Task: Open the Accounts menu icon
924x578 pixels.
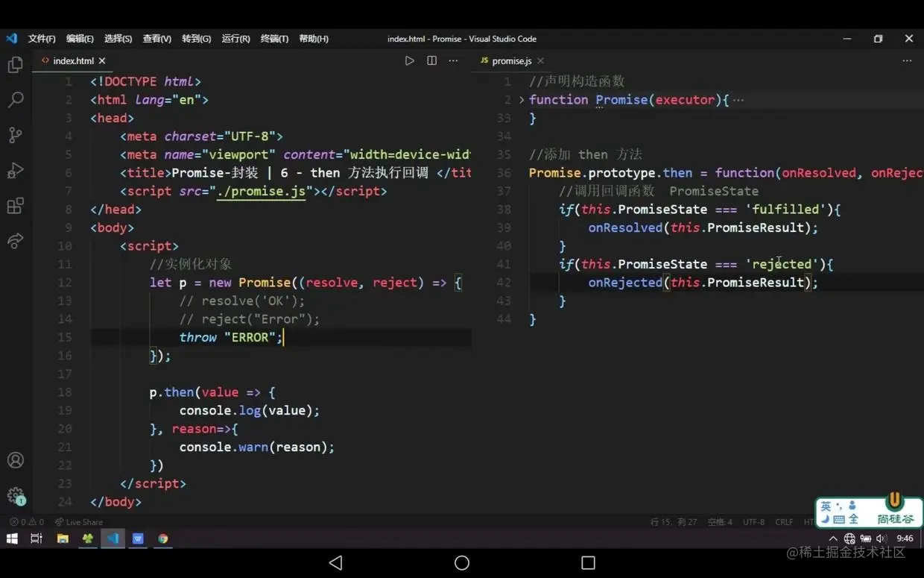Action: coord(15,460)
